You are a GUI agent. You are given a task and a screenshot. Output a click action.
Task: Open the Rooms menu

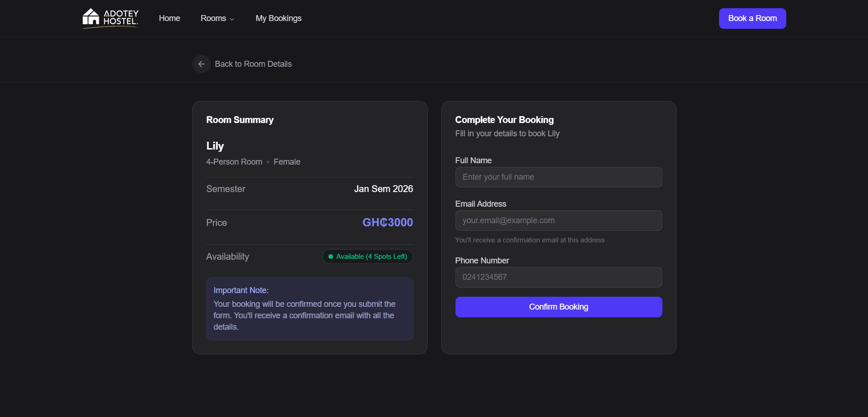tap(213, 18)
